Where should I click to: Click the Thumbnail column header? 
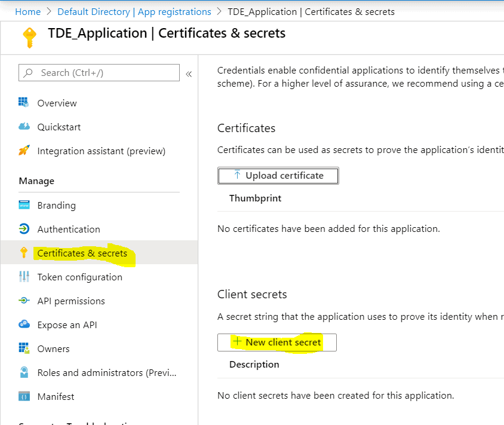(x=255, y=198)
